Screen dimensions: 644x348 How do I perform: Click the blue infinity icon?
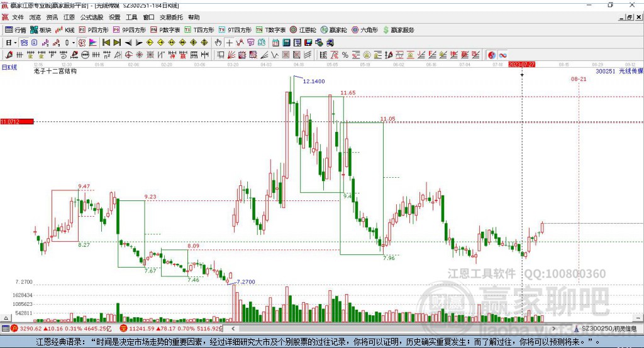tap(502, 55)
